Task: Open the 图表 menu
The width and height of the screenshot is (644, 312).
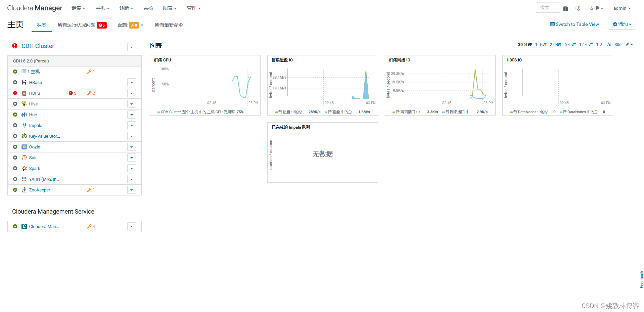Action: (x=170, y=8)
